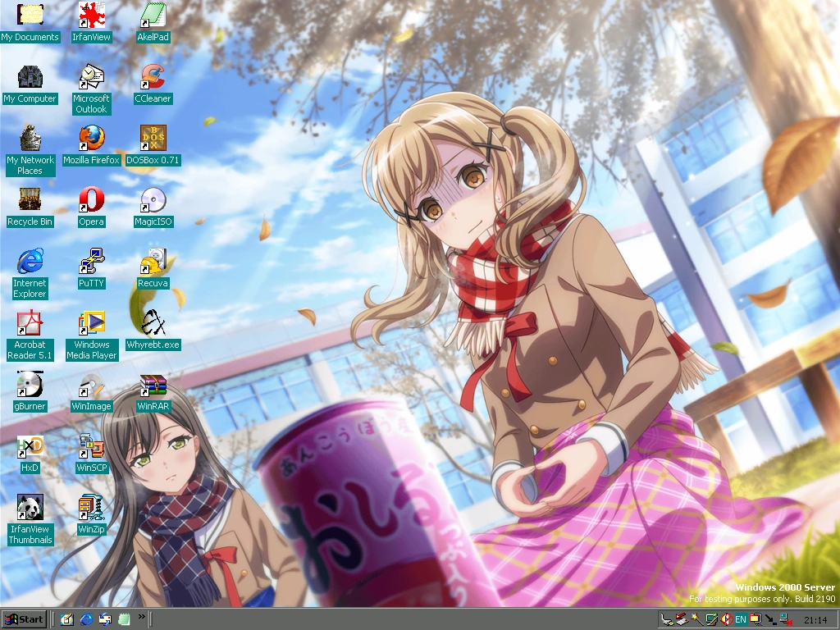The width and height of the screenshot is (840, 630).
Task: Click the Show Desktop quick launch shortcut
Action: click(x=66, y=619)
